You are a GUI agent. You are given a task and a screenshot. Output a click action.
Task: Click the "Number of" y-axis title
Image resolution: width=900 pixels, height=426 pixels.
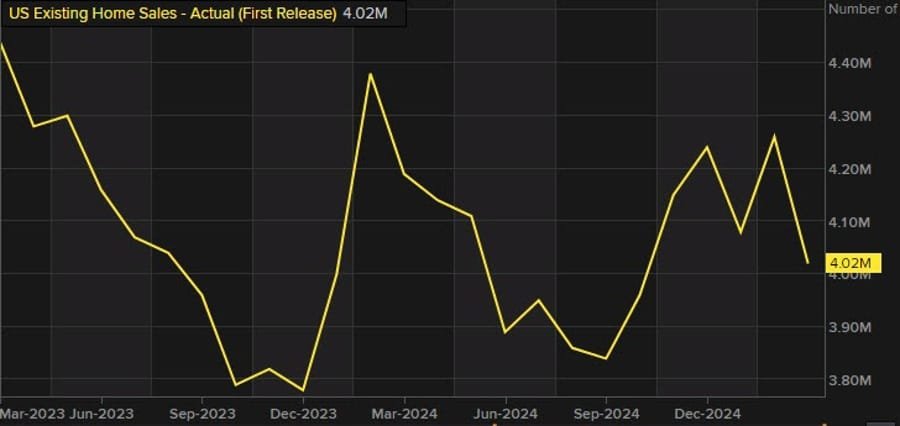862,9
